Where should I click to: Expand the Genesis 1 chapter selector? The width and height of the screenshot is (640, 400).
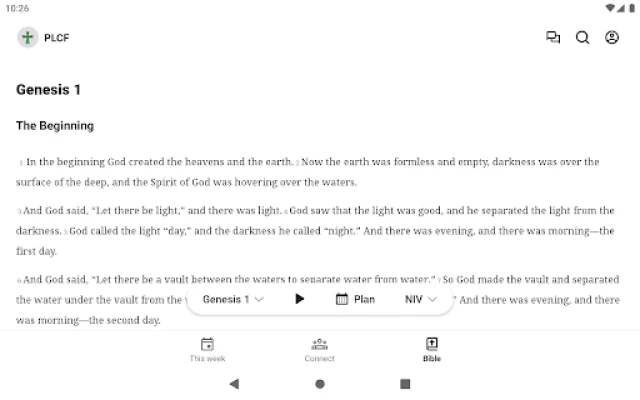click(233, 299)
